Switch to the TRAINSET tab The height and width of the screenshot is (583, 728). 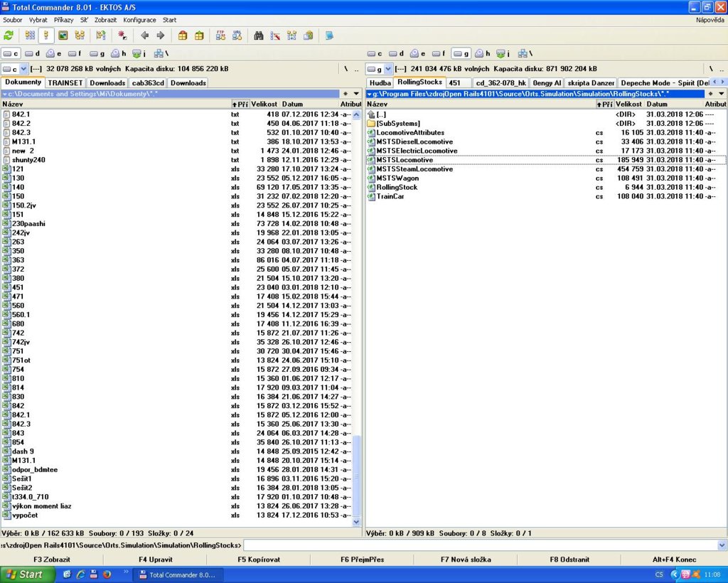[x=65, y=82]
